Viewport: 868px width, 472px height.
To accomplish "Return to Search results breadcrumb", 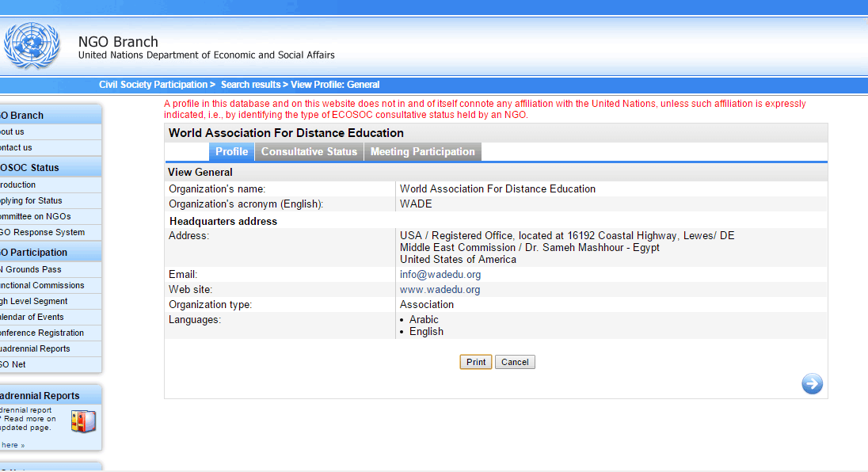I will pyautogui.click(x=250, y=85).
